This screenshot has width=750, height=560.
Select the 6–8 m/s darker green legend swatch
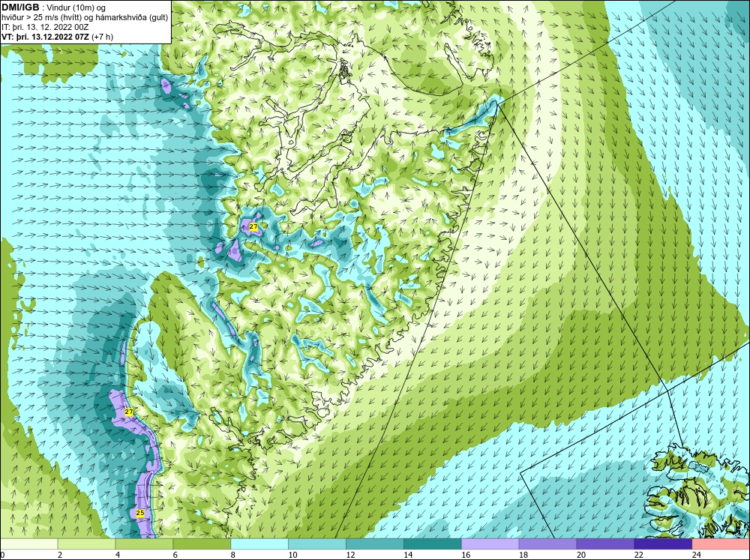[x=202, y=544]
